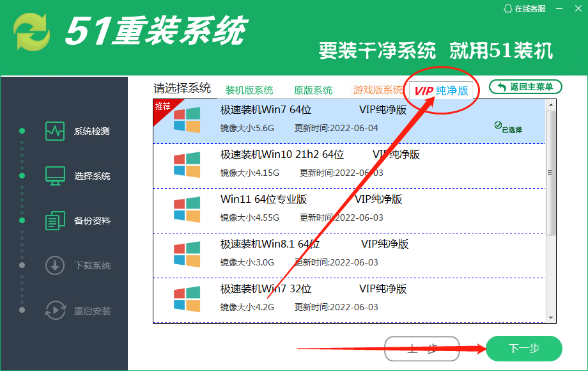
Task: Open the 在线客服 online support bell
Action: pyautogui.click(x=507, y=8)
